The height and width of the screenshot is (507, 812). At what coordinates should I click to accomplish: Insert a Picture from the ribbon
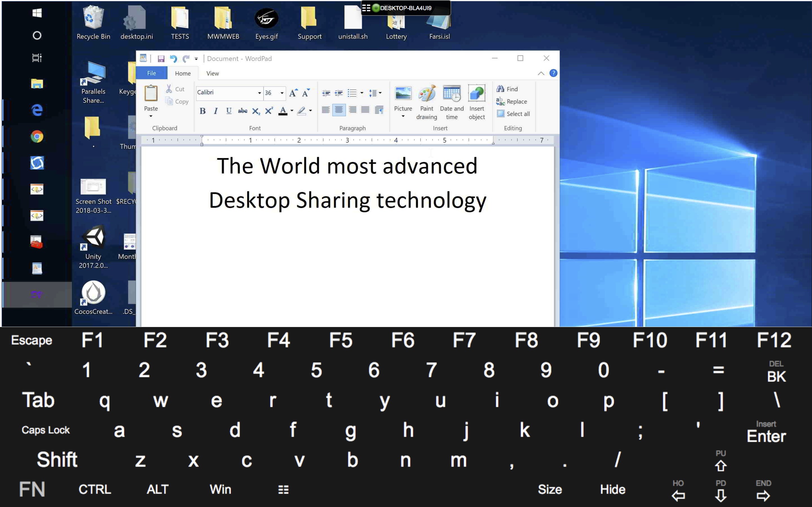click(403, 94)
